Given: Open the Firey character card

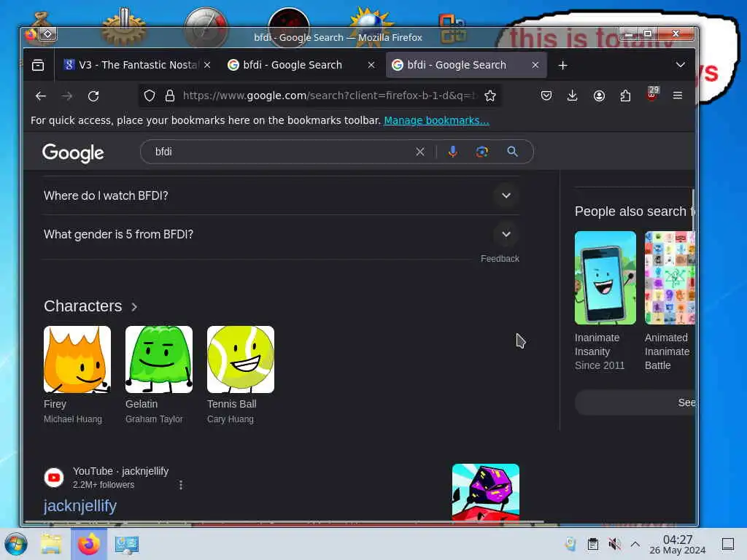Looking at the screenshot, I should (77, 375).
